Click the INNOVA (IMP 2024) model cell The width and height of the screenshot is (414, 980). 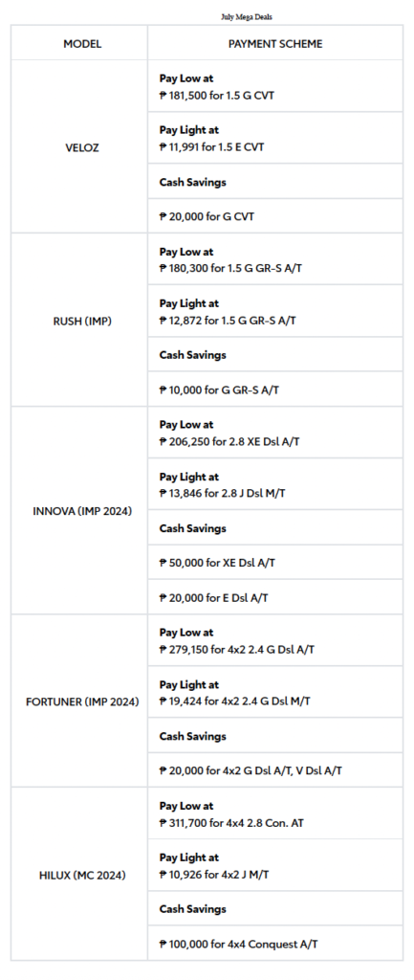tap(79, 511)
